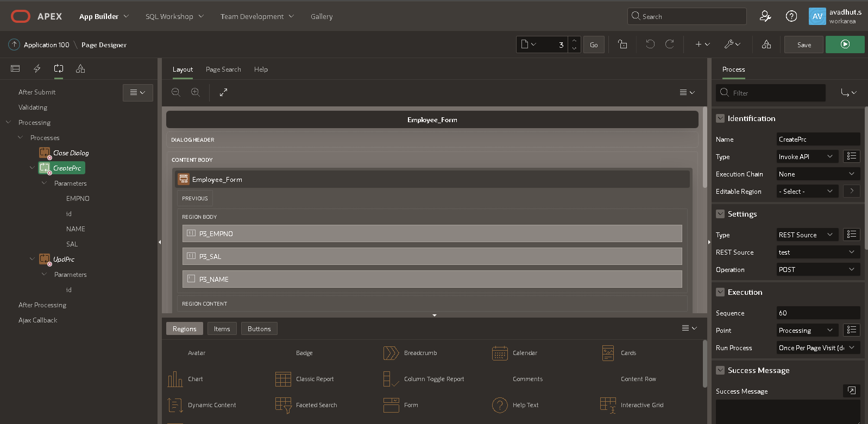The height and width of the screenshot is (424, 868).
Task: Open the Shared Components icon in toolbar
Action: click(766, 45)
